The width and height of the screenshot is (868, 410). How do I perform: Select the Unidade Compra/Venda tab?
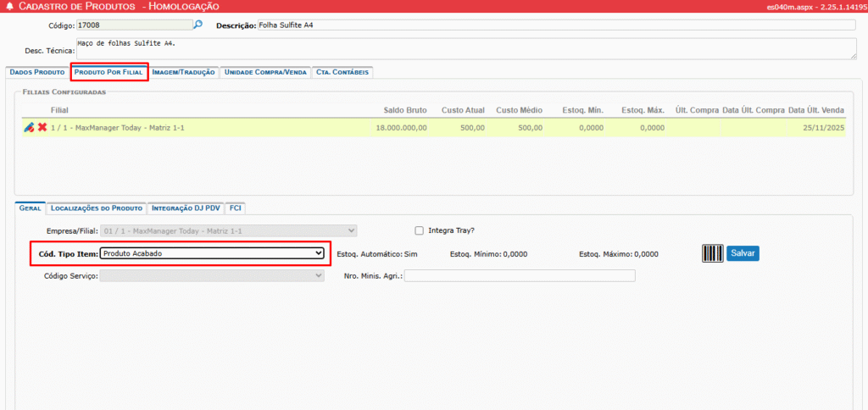265,72
